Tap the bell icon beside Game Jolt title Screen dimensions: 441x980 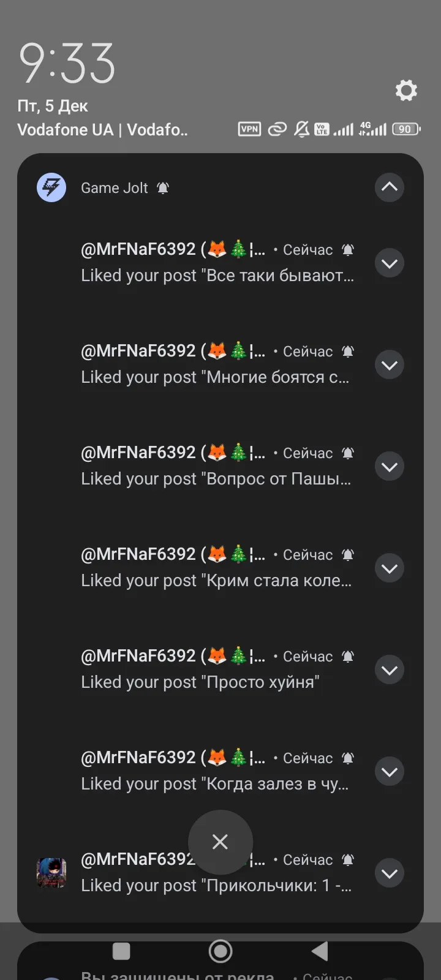pos(163,188)
